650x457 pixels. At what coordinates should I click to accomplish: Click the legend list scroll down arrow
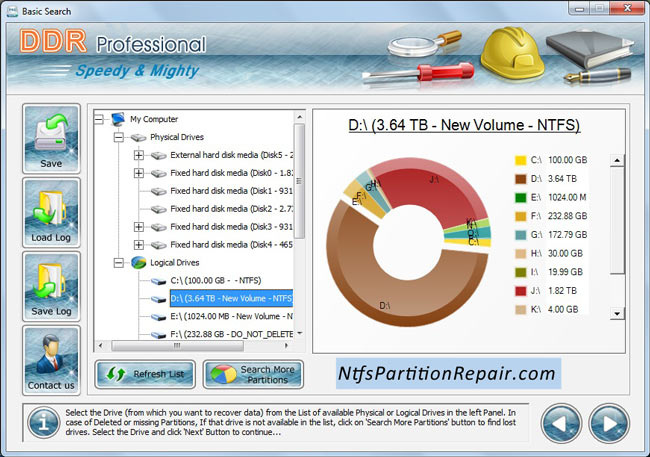coord(617,314)
